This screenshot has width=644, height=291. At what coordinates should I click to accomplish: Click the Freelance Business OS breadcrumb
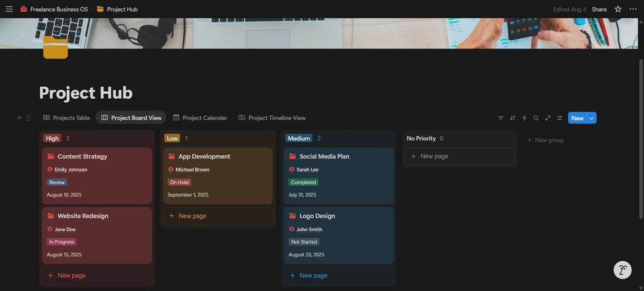pyautogui.click(x=59, y=9)
